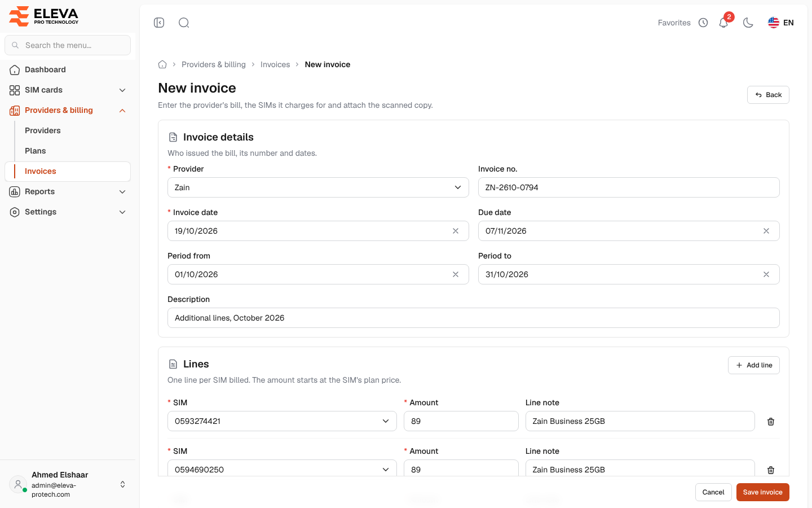Open notifications bell with badge
This screenshot has height=508, width=812.
pos(724,22)
